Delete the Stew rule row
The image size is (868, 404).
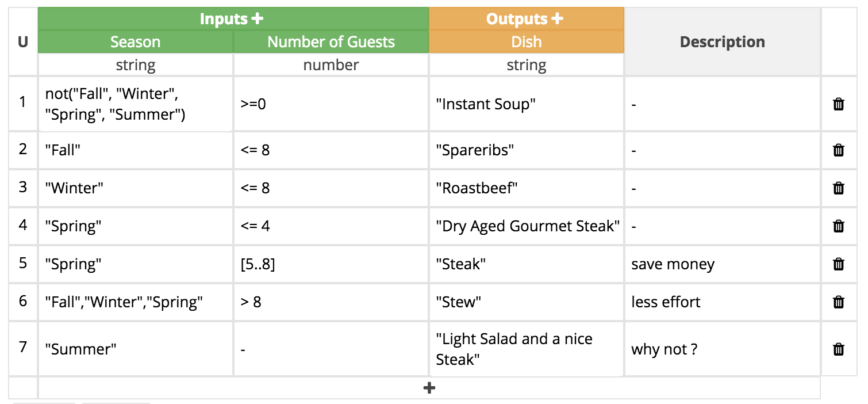[839, 302]
